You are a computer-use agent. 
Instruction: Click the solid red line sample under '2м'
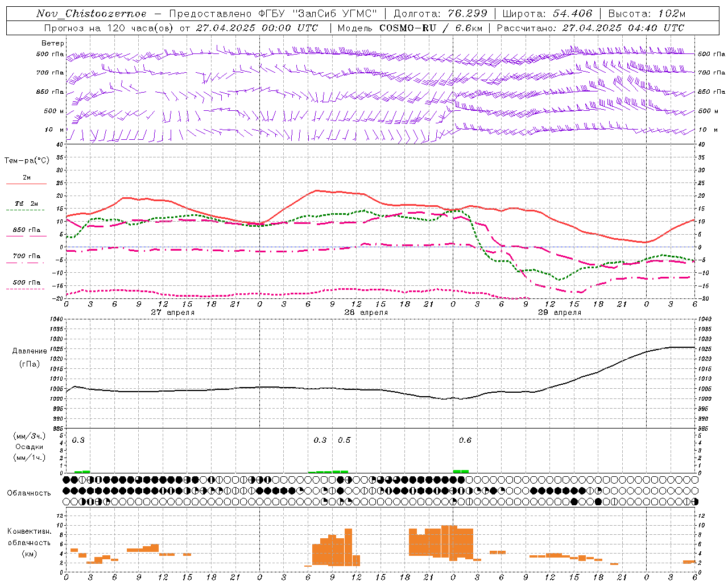coord(26,184)
